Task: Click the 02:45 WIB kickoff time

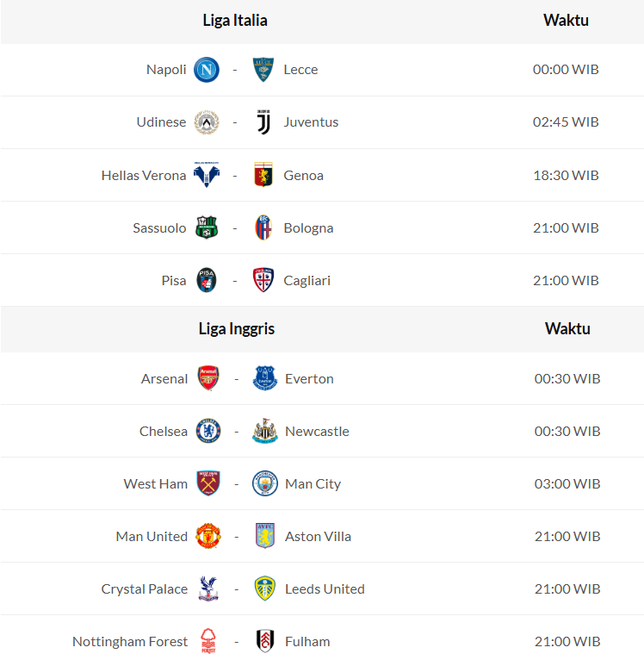Action: (566, 122)
